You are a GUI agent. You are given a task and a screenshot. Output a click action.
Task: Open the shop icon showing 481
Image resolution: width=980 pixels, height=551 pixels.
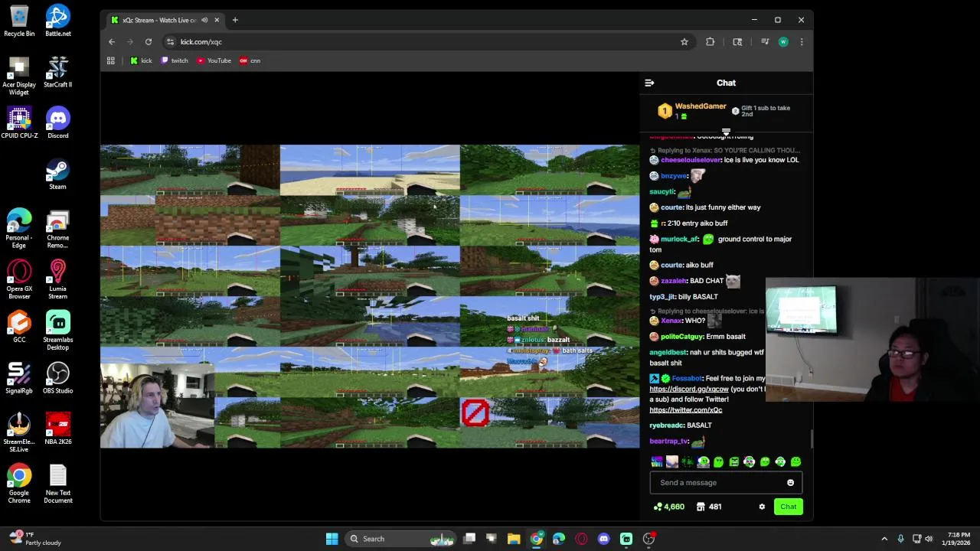point(708,507)
